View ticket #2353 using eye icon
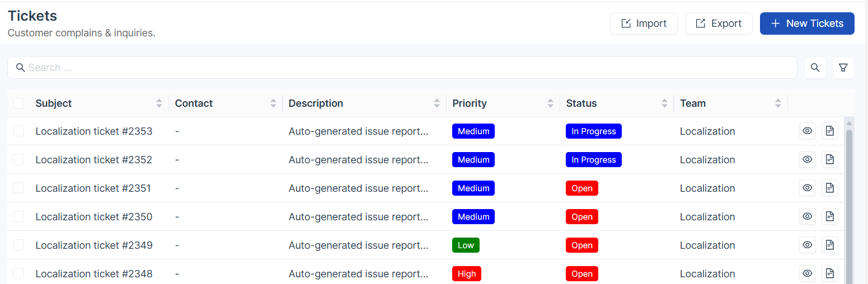Screen dimensions: 868x284 click(x=807, y=131)
